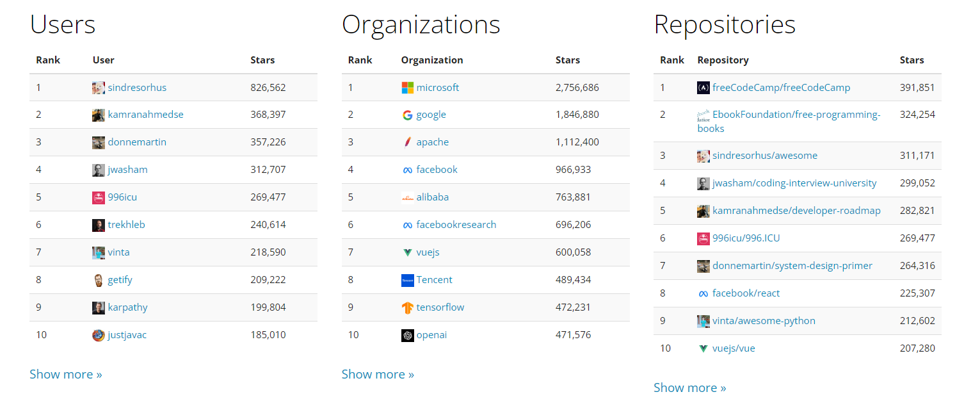This screenshot has height=408, width=980.
Task: Open sindresorhus/awesome repository link
Action: click(x=765, y=156)
